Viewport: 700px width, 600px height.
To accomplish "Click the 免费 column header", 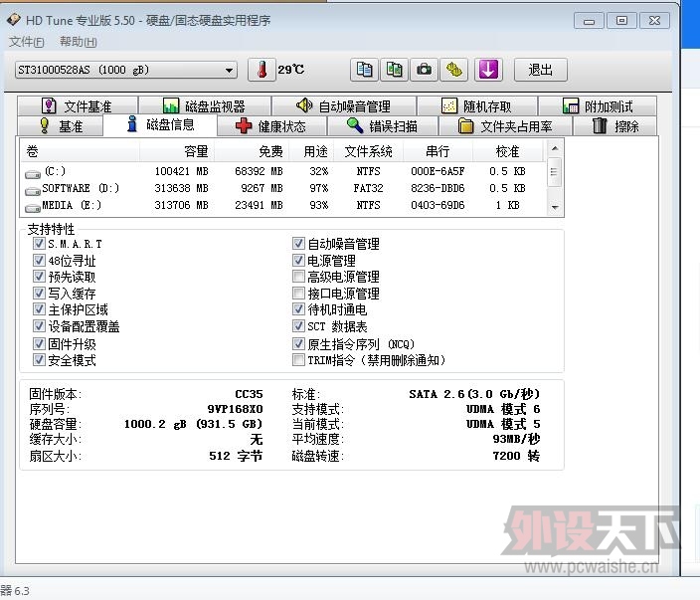I will 252,151.
